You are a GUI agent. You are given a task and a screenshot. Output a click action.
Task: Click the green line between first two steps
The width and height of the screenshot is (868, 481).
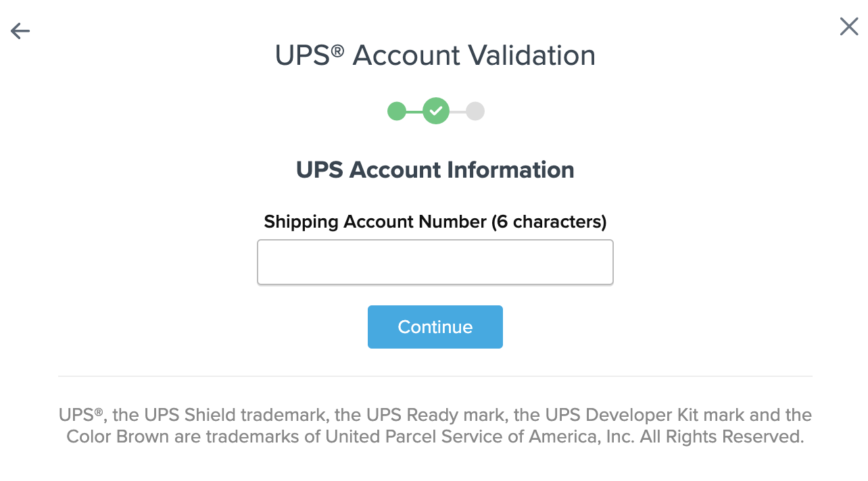[x=414, y=111]
